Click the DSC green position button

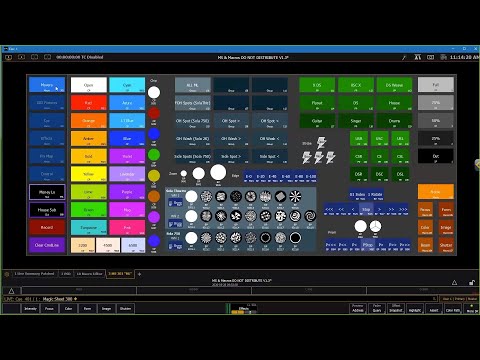pyautogui.click(x=379, y=174)
